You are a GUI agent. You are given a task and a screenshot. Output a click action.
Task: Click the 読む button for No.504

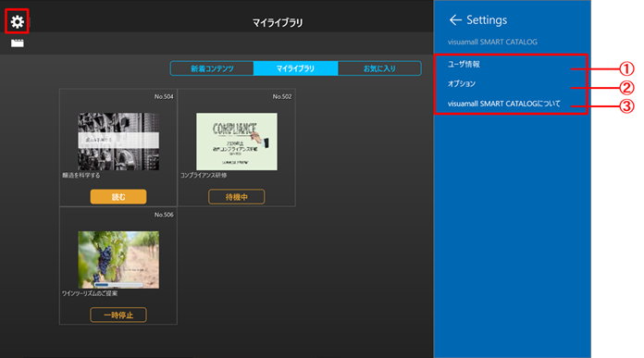[x=118, y=197]
